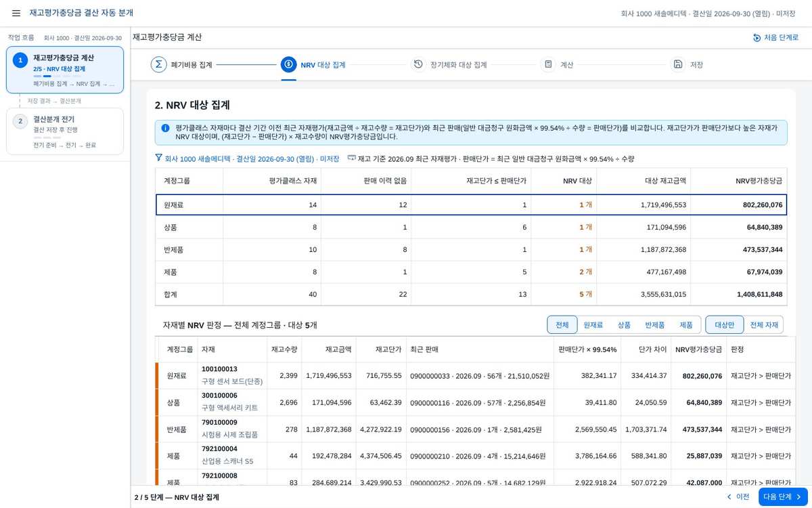Select the 폐기비용 집계 step tab
Screen dimensions: 812x508
181,65
